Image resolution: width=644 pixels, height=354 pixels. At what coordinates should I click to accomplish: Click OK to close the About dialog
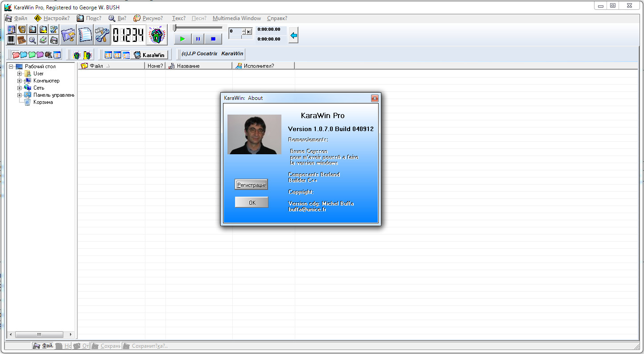tap(252, 202)
